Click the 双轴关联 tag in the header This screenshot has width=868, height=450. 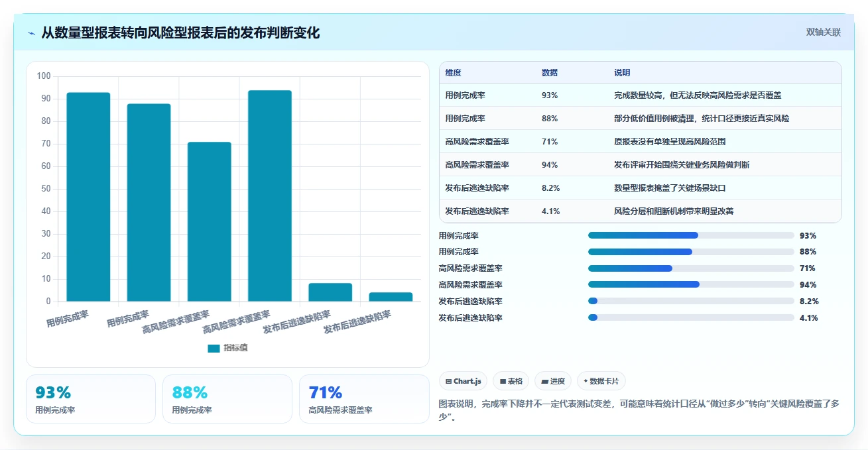tap(823, 32)
